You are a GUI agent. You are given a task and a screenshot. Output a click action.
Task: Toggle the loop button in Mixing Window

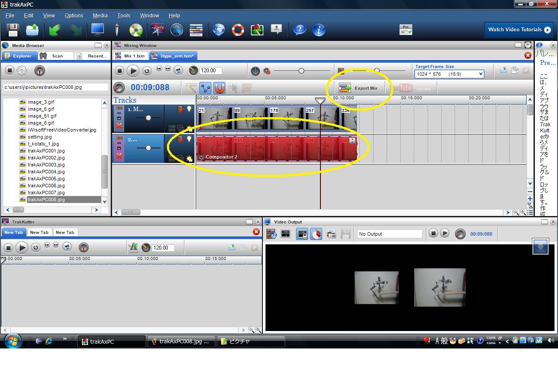146,71
